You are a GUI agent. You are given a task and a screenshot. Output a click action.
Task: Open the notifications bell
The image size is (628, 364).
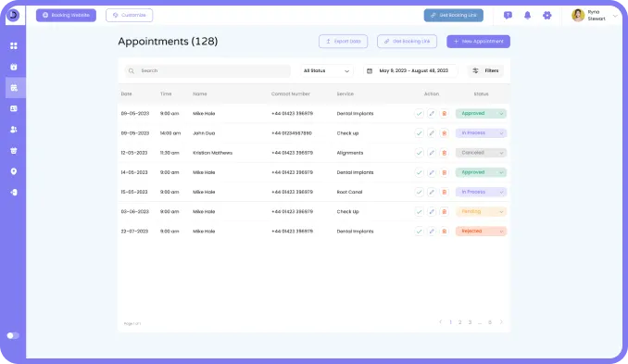point(527,15)
